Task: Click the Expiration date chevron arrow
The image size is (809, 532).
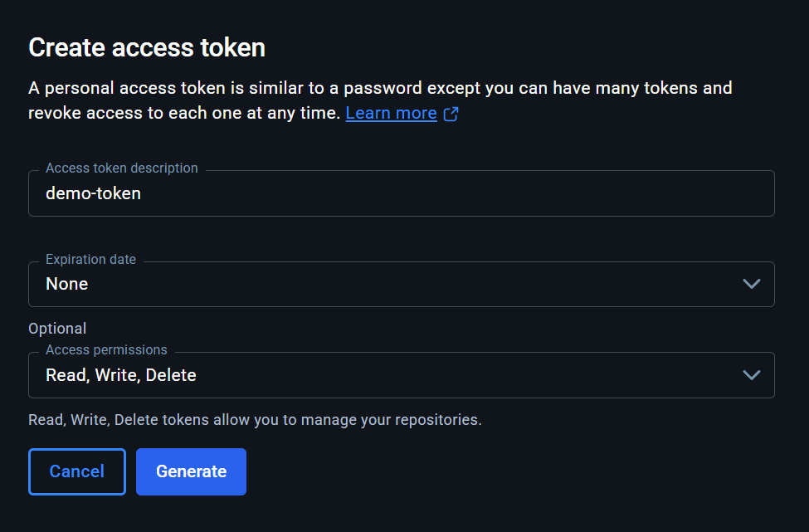Action: [751, 284]
